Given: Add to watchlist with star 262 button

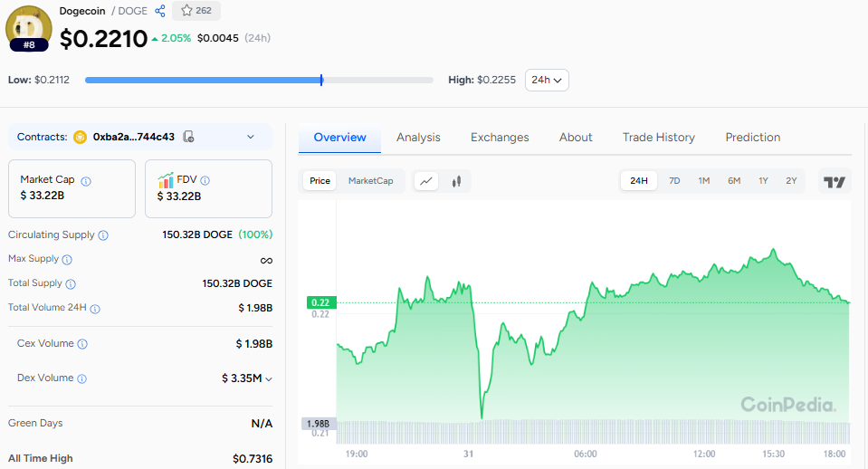Looking at the screenshot, I should point(196,11).
